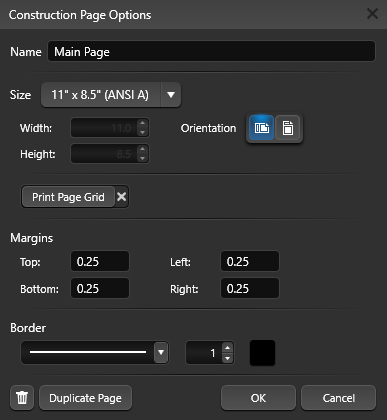Open the Border line style dropdown
The height and width of the screenshot is (420, 387).
(x=161, y=352)
